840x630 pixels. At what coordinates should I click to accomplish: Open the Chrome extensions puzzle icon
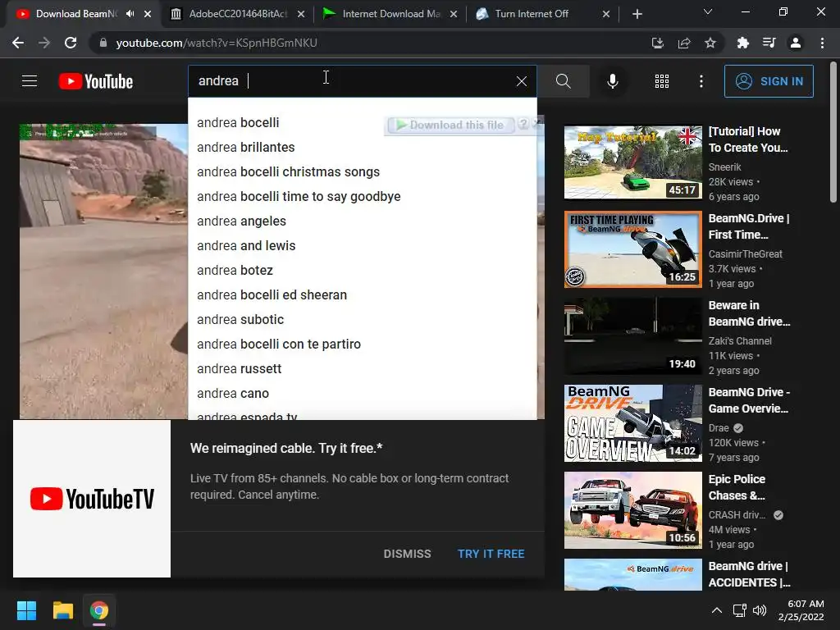[742, 43]
